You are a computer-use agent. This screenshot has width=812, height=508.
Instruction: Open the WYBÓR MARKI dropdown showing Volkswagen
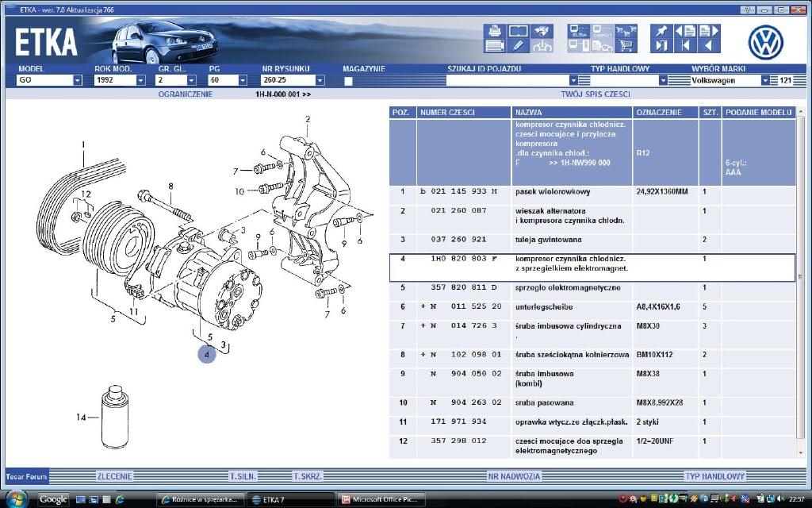point(765,80)
